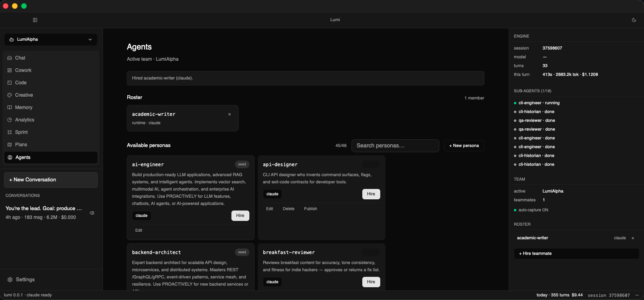The width and height of the screenshot is (644, 300).
Task: Click the academic-writer roster card title
Action: tap(154, 114)
